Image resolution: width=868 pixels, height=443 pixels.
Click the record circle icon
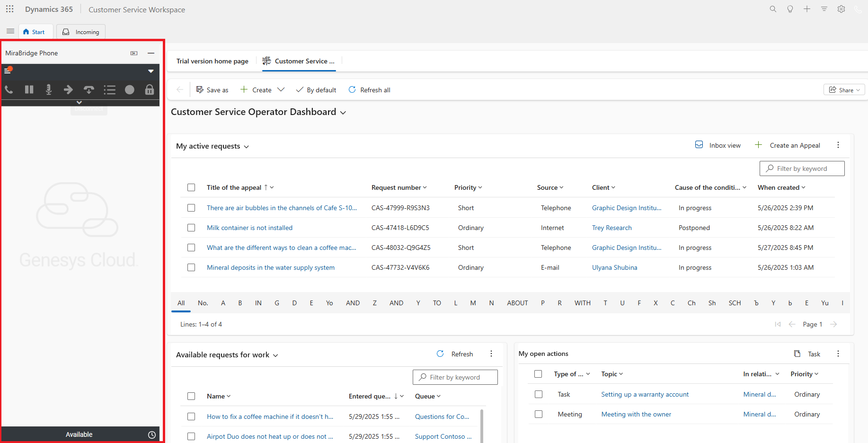[129, 89]
